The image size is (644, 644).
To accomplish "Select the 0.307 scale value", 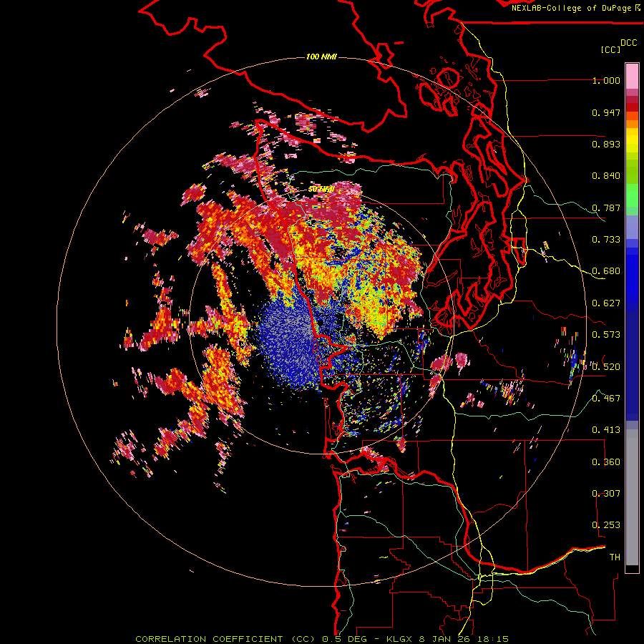I will pyautogui.click(x=606, y=494).
